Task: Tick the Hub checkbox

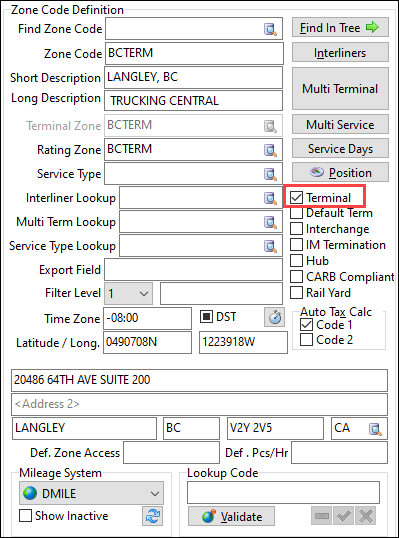Action: click(296, 260)
